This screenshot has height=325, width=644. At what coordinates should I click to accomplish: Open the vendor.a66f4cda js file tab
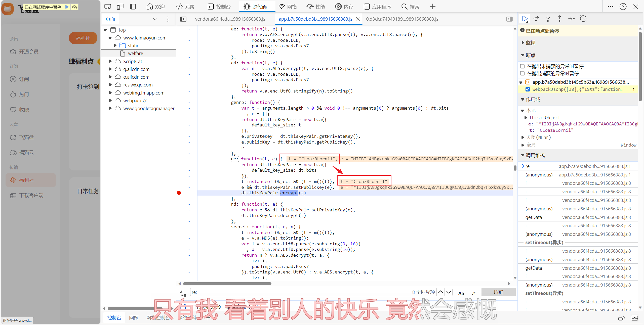tap(230, 19)
